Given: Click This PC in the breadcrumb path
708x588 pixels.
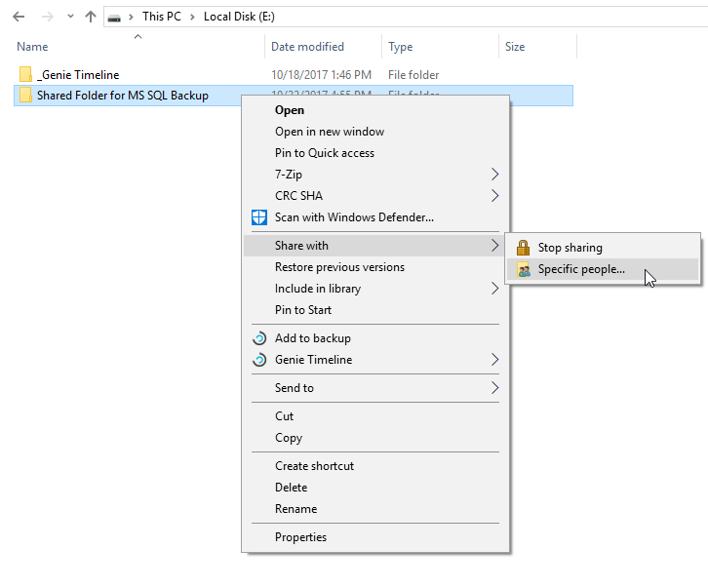Looking at the screenshot, I should click(x=162, y=17).
